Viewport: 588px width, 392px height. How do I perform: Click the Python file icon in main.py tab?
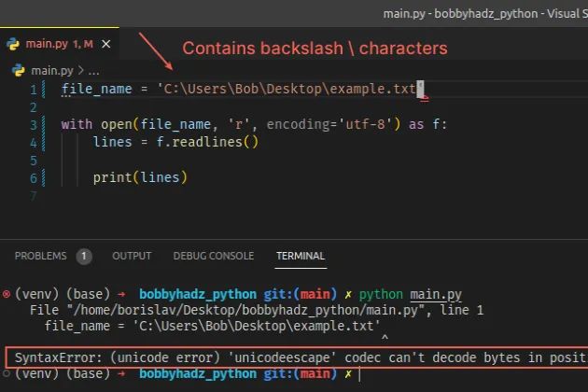13,44
